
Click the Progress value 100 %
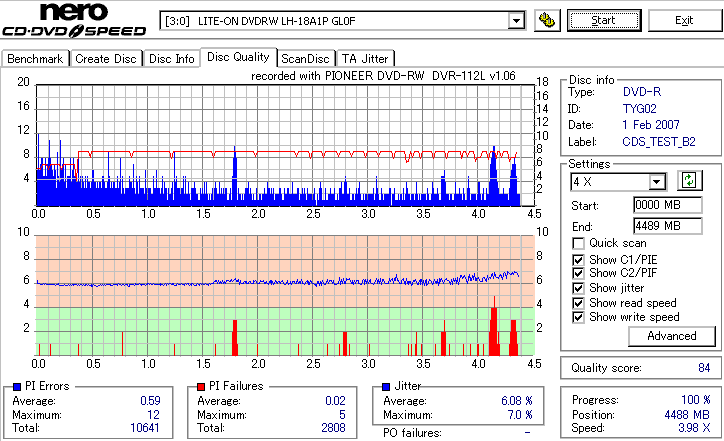[x=696, y=400]
